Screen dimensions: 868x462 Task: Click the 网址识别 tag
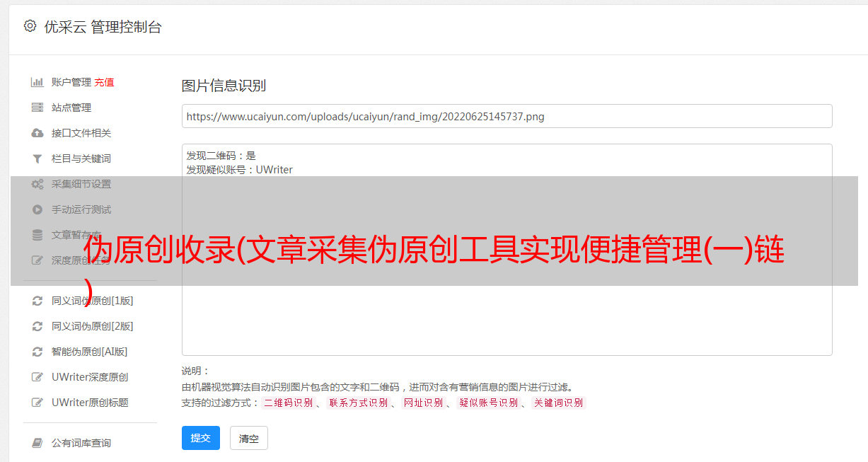tap(423, 403)
